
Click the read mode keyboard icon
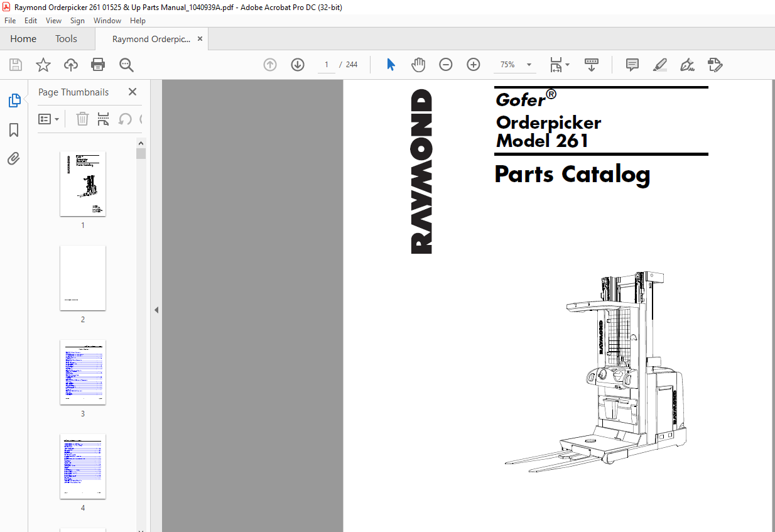(x=591, y=65)
